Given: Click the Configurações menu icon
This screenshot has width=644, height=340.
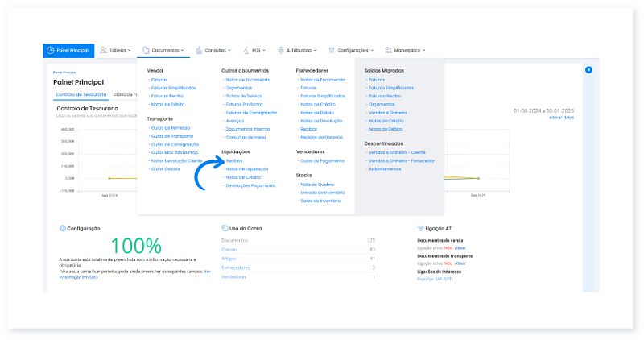Looking at the screenshot, I should point(332,50).
